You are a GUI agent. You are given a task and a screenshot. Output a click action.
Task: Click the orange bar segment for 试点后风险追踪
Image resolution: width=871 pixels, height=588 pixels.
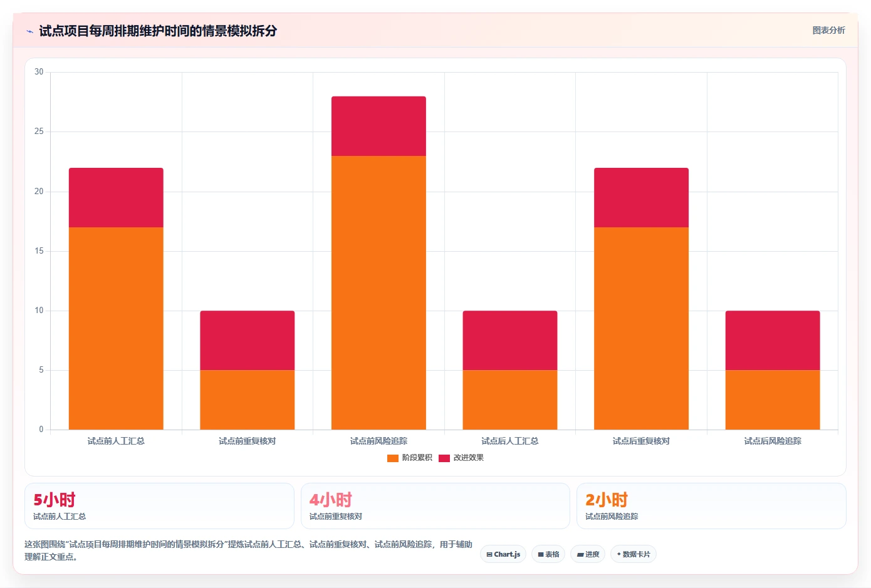click(x=773, y=400)
